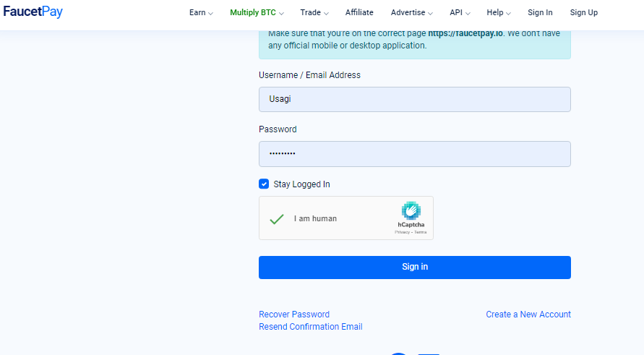The image size is (644, 355).
Task: Click the blue Sign in button
Action: [x=415, y=268]
